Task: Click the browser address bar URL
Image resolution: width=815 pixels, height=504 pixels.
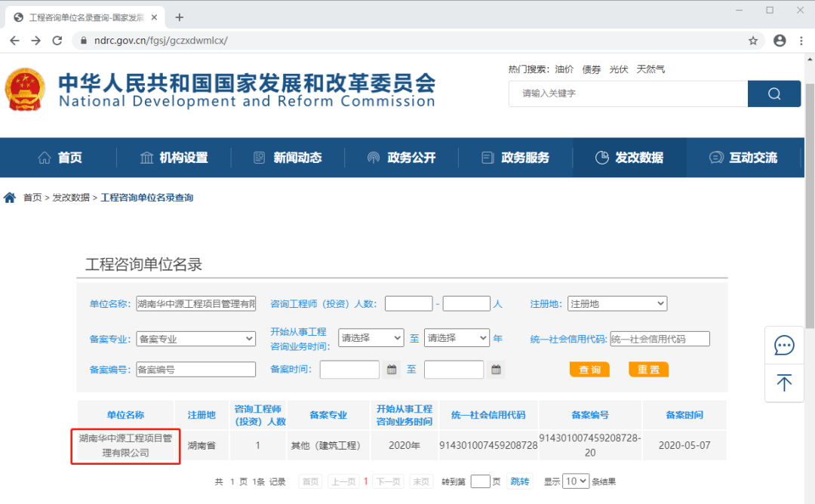Action: point(161,41)
